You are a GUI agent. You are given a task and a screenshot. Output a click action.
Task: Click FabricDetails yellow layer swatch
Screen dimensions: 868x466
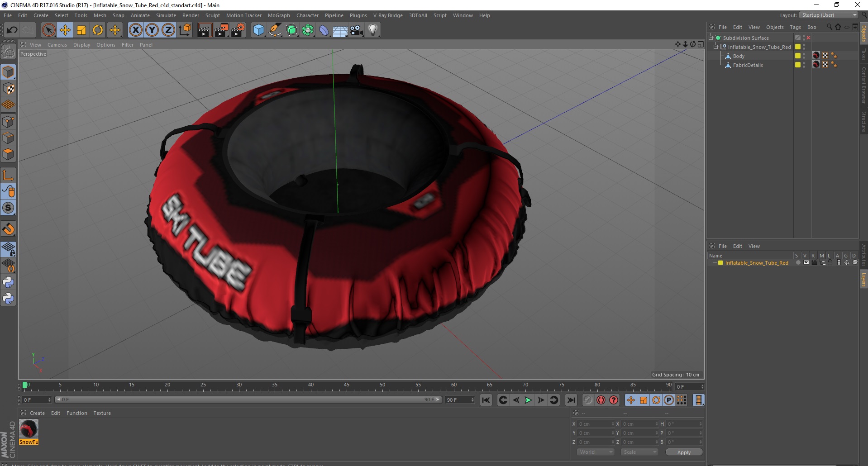coord(798,65)
